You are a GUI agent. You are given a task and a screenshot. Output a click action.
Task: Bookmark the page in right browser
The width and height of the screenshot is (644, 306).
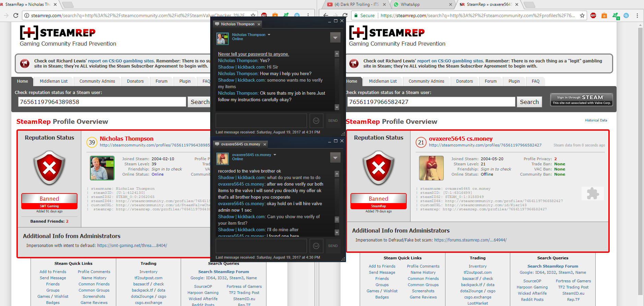pyautogui.click(x=582, y=15)
